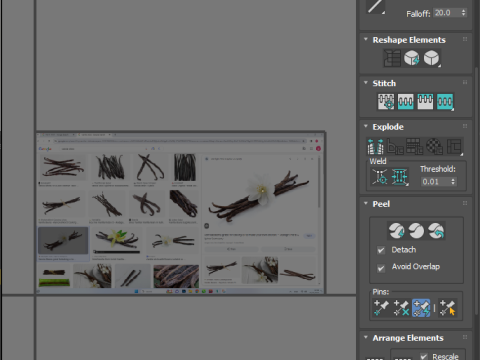Collapse the Arrange Elements rollout

(366, 337)
